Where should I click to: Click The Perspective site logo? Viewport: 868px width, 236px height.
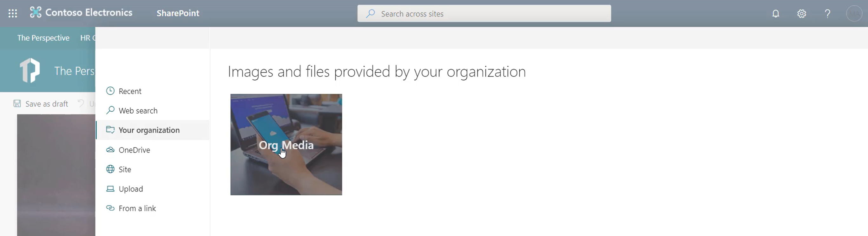point(30,70)
